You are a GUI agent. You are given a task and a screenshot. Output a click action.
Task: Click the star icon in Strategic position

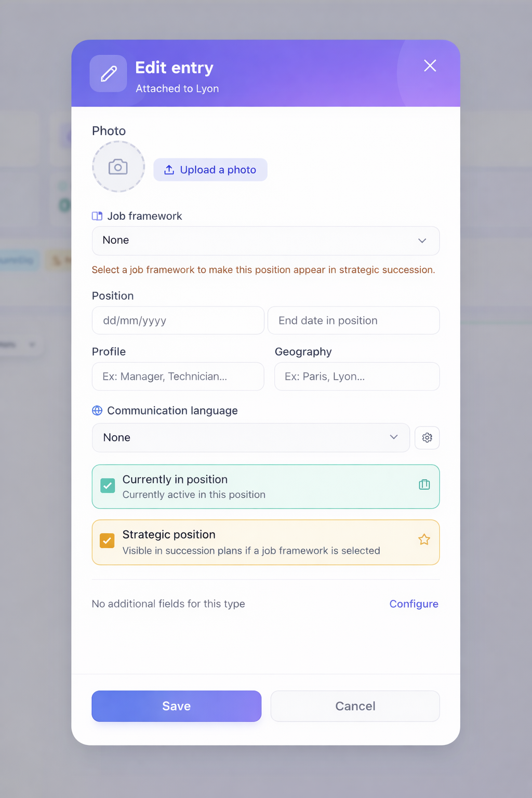point(424,540)
